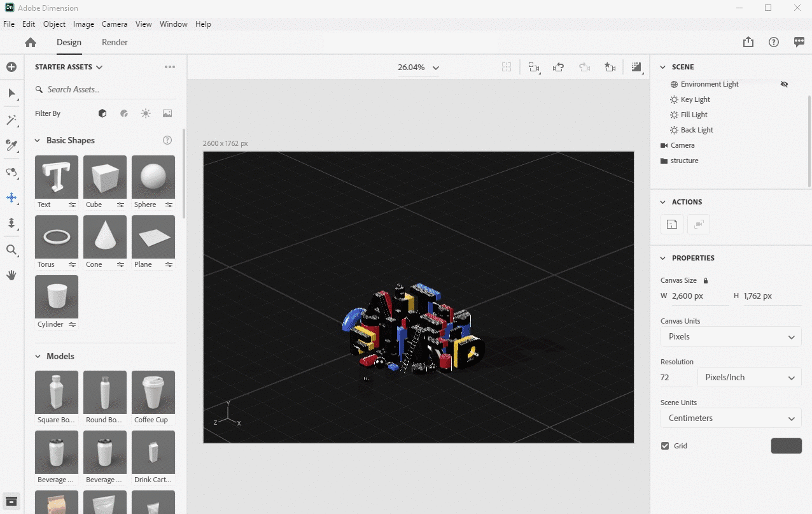The height and width of the screenshot is (514, 812).
Task: Open the File menu
Action: point(9,24)
